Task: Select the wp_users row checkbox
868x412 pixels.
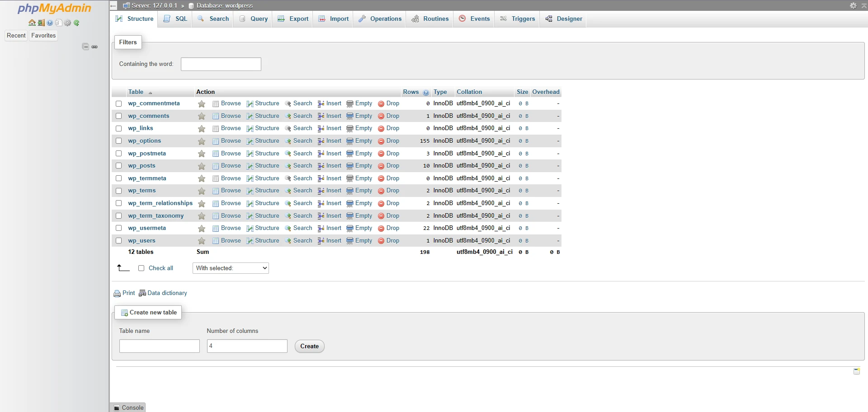Action: [x=119, y=241]
